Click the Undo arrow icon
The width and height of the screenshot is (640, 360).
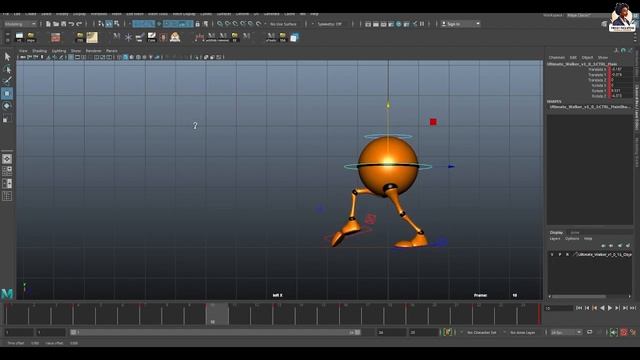click(x=71, y=24)
